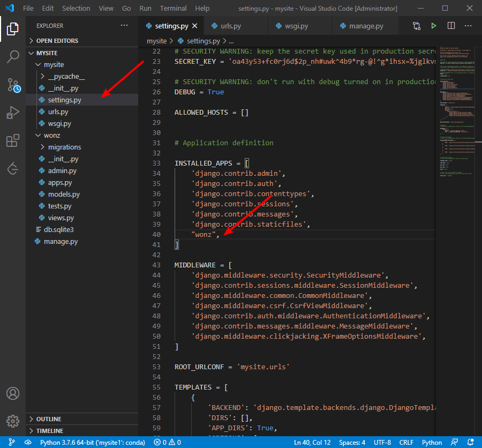Change file encoding UTF-8
This screenshot has width=482, height=448.
[382, 443]
